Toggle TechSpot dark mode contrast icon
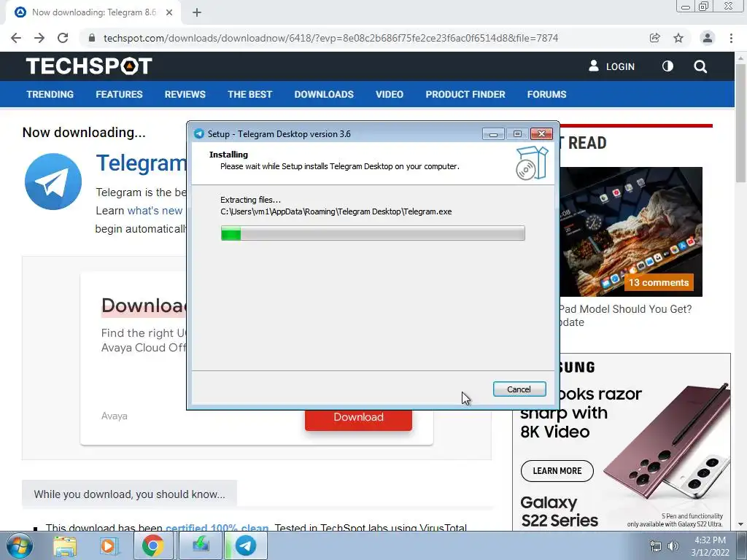 point(668,66)
